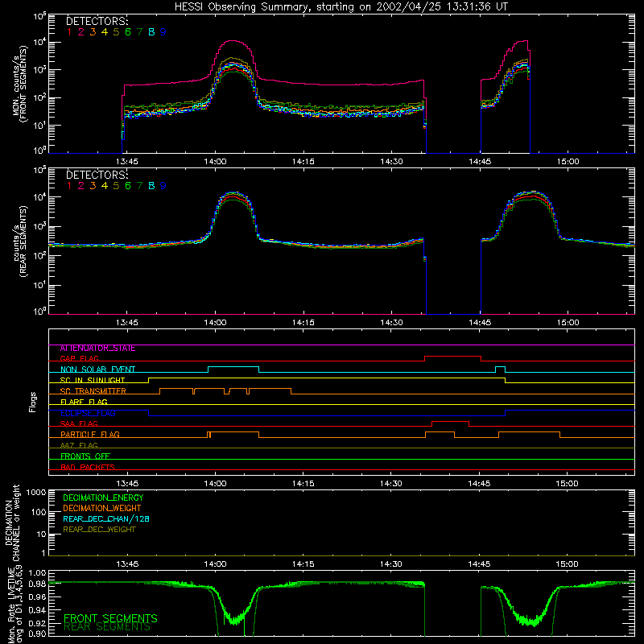Click orange detector 3 in front segments legend
Screen dimensions: 644x644
coord(93,32)
